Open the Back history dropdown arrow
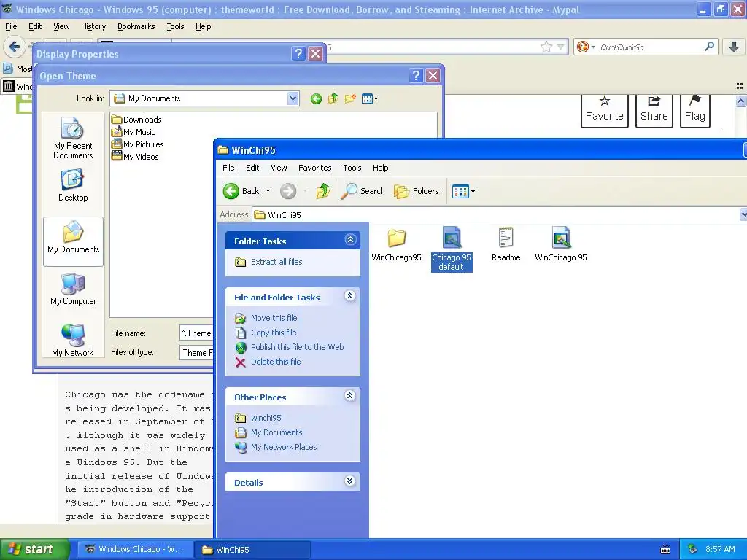Screen dimensions: 747x560 coord(268,191)
